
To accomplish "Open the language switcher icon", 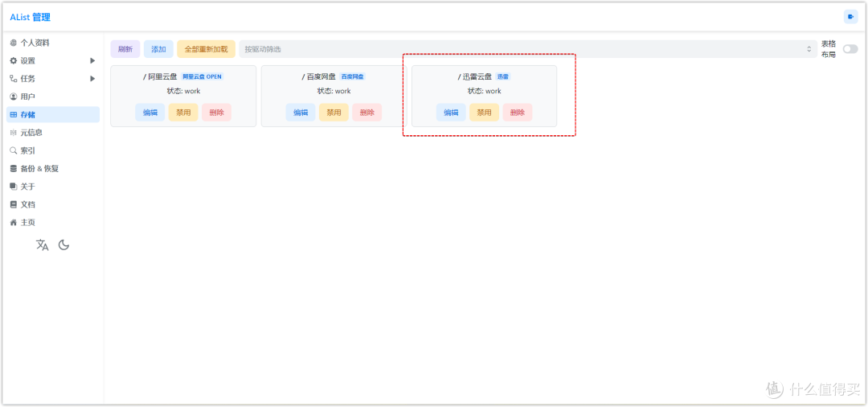I will 42,245.
